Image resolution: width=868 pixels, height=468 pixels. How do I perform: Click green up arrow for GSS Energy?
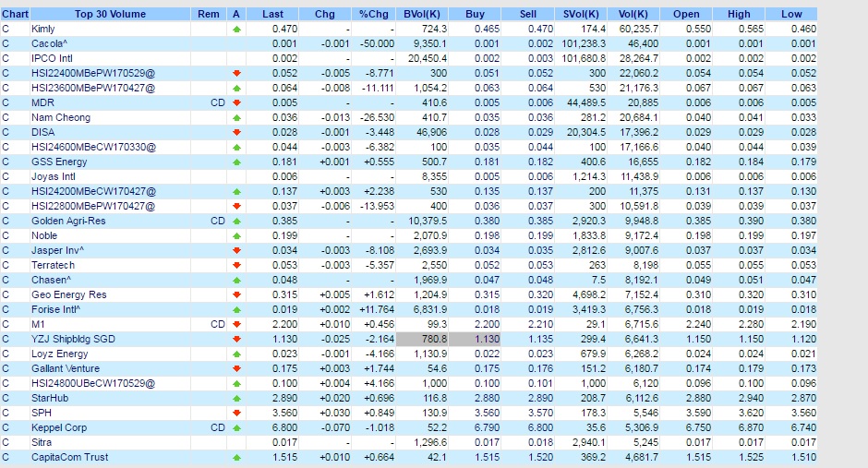[x=236, y=162]
